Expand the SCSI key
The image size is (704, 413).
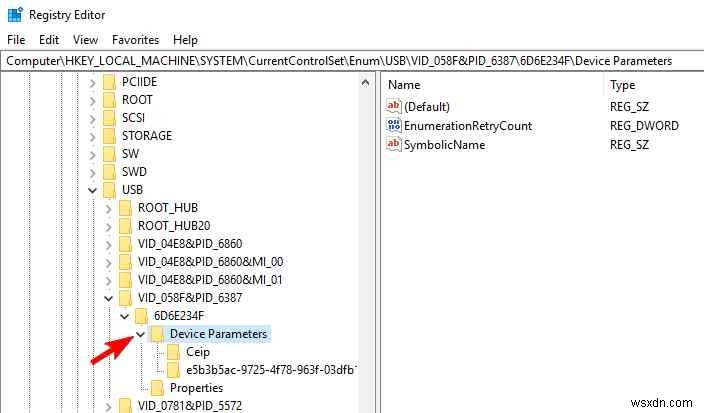[92, 119]
